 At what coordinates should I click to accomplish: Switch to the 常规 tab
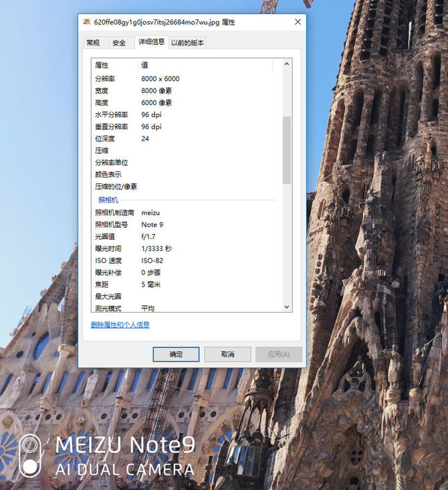pos(93,43)
